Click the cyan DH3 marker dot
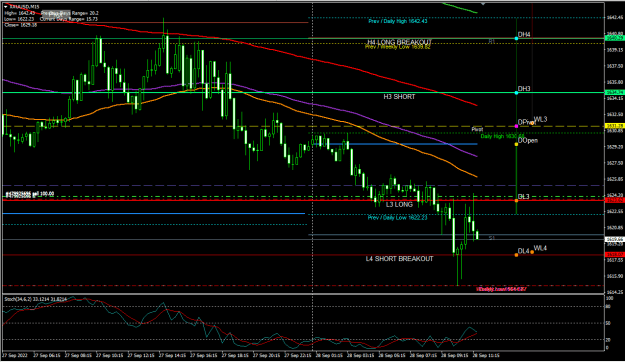Viewport: 625px width, 362px height. 517,92
